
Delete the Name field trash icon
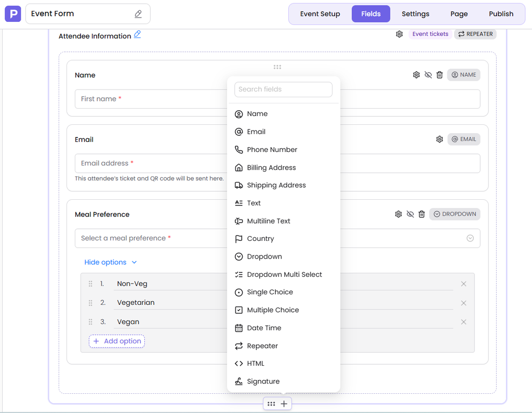440,75
